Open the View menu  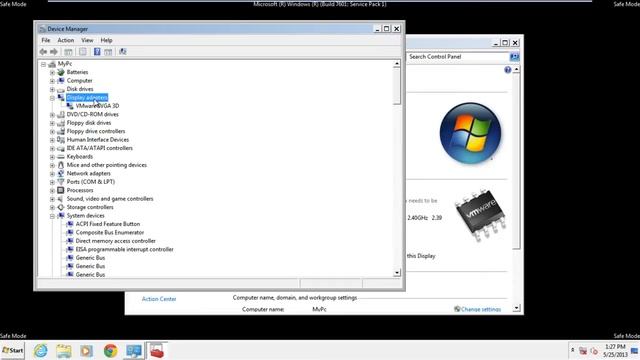tap(87, 40)
